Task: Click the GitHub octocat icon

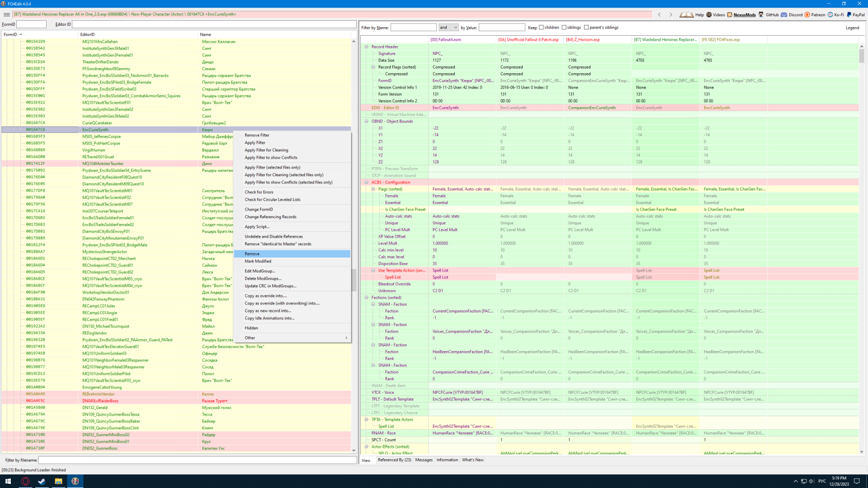Action: tap(761, 14)
